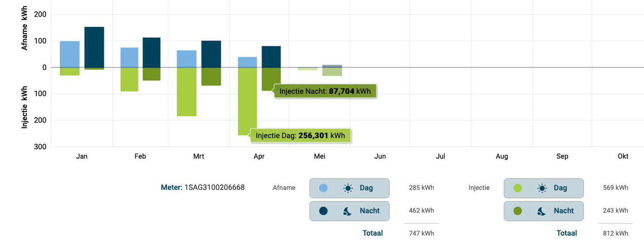
Task: Select the dark blue Afname Nacht circle
Action: pos(323,211)
